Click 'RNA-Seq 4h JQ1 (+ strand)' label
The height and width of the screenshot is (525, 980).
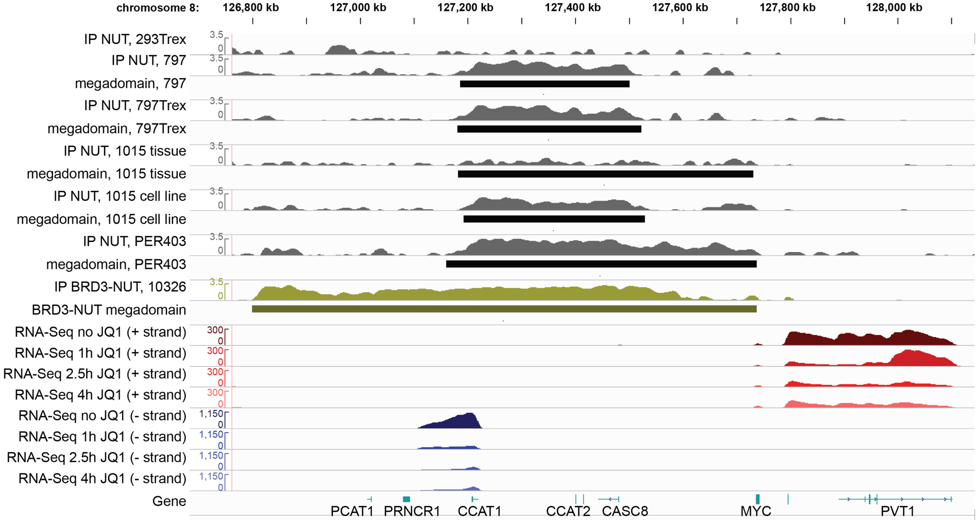click(101, 395)
